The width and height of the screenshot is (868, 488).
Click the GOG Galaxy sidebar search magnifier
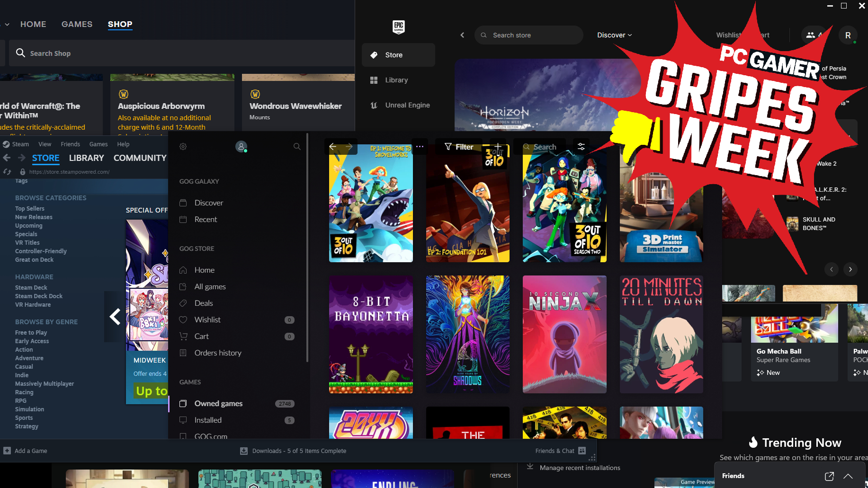point(297,147)
